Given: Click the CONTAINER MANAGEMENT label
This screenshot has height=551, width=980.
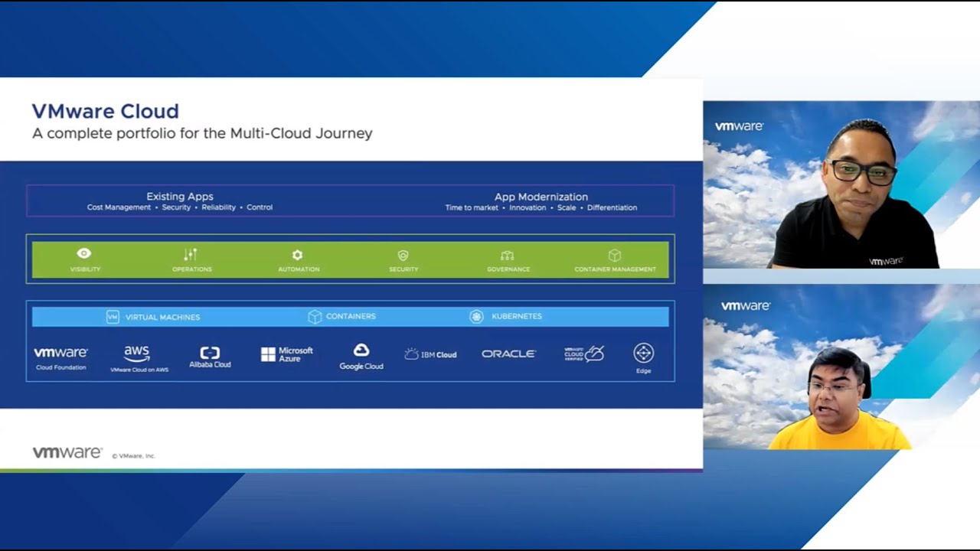Looking at the screenshot, I should click(x=615, y=269).
